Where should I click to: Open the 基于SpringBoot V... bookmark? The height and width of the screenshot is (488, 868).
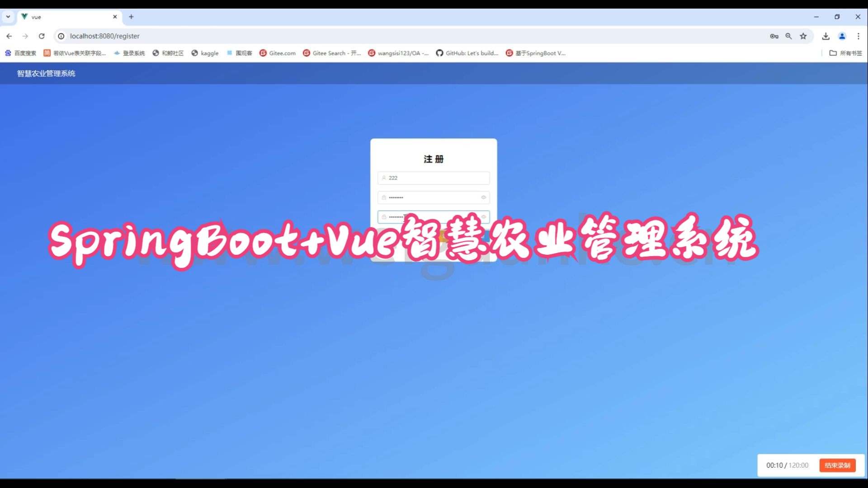pyautogui.click(x=536, y=53)
